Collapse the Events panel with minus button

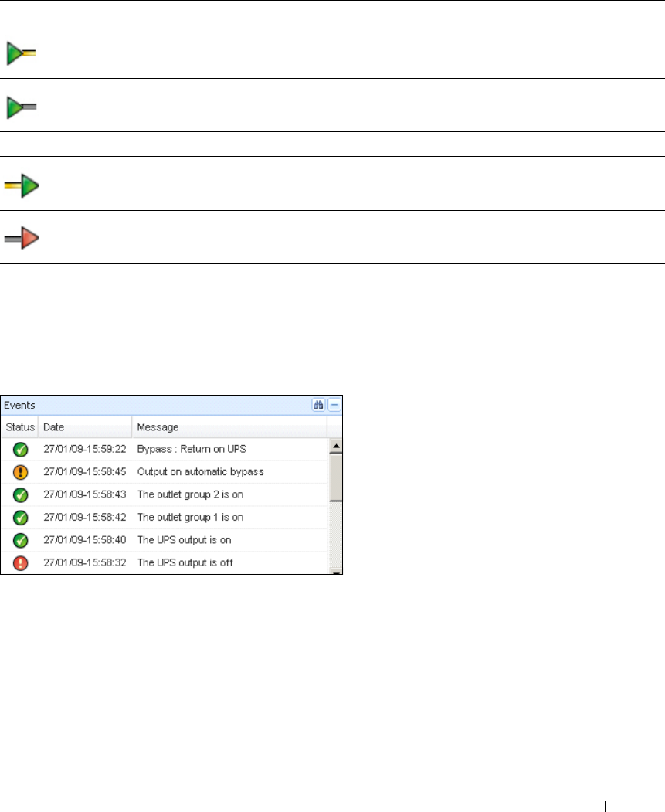(335, 405)
